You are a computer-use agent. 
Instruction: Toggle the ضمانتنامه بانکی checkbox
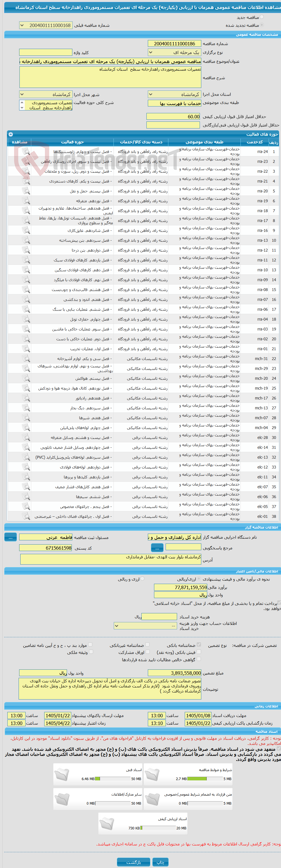click(199, 645)
